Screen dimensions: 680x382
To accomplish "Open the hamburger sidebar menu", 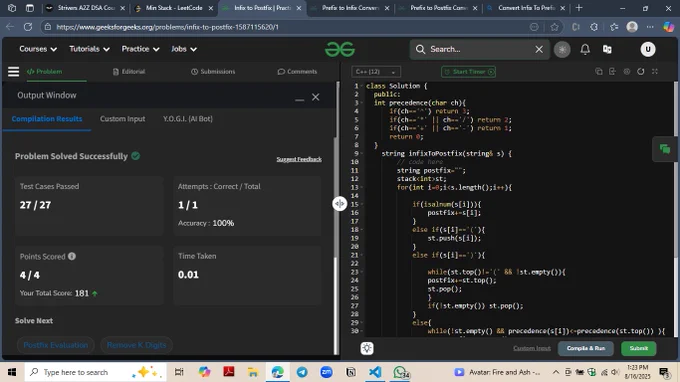I will pyautogui.click(x=13, y=72).
